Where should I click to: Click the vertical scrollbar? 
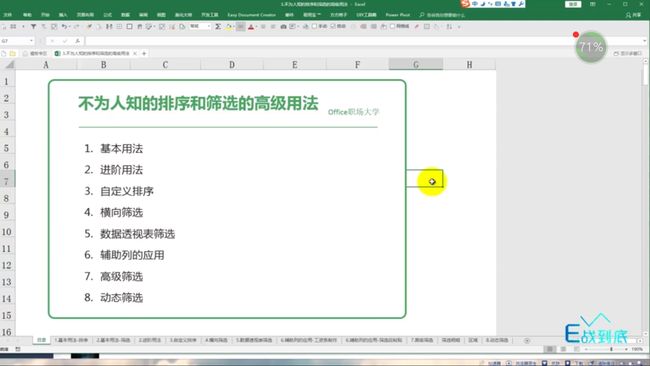645,197
